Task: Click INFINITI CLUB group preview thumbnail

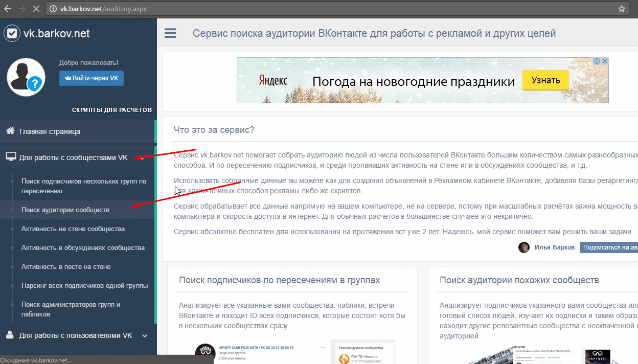Action: 261,353
